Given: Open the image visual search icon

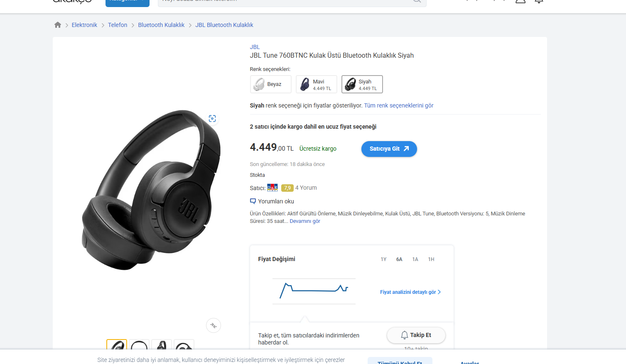Looking at the screenshot, I should (x=212, y=119).
